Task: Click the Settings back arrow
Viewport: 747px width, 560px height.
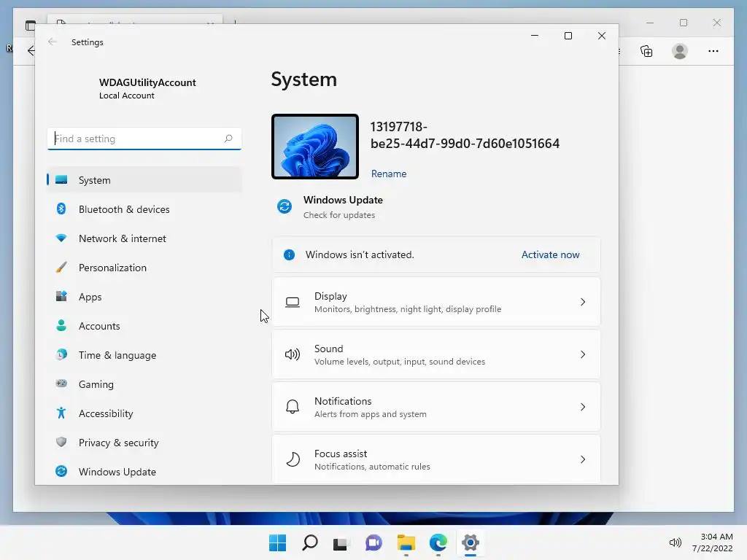Action: click(53, 42)
